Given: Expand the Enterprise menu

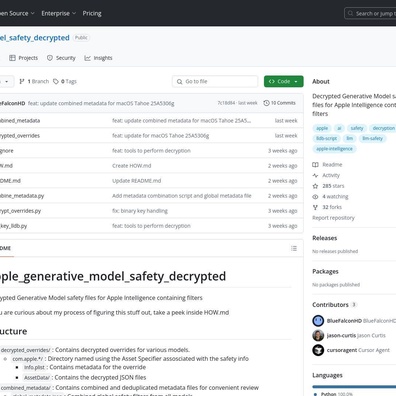Looking at the screenshot, I should coord(59,13).
